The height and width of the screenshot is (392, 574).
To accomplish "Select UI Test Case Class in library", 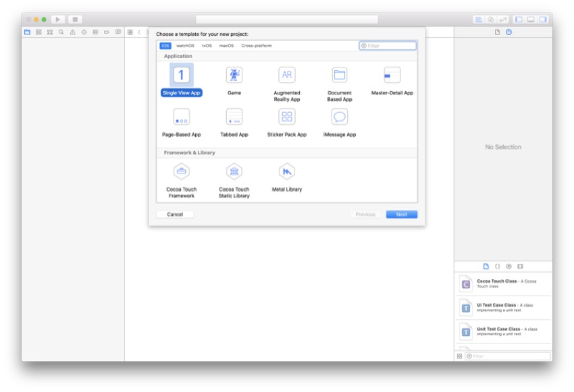I will tap(503, 308).
